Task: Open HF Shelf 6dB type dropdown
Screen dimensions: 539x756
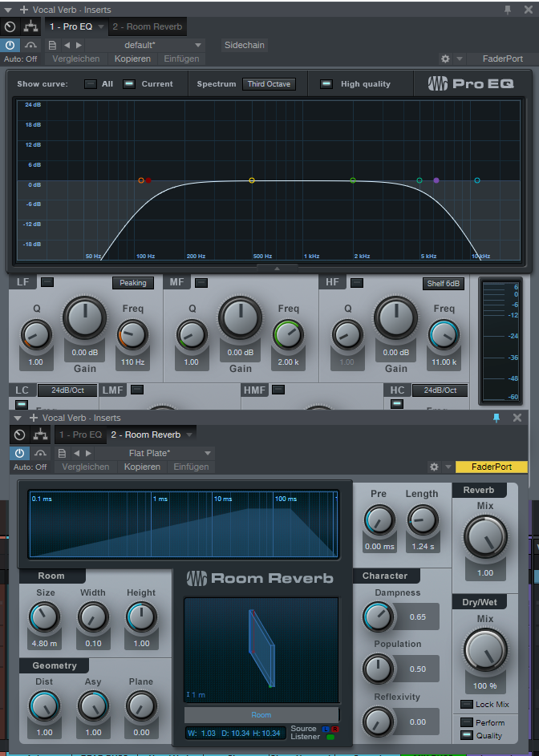Action: [x=443, y=284]
